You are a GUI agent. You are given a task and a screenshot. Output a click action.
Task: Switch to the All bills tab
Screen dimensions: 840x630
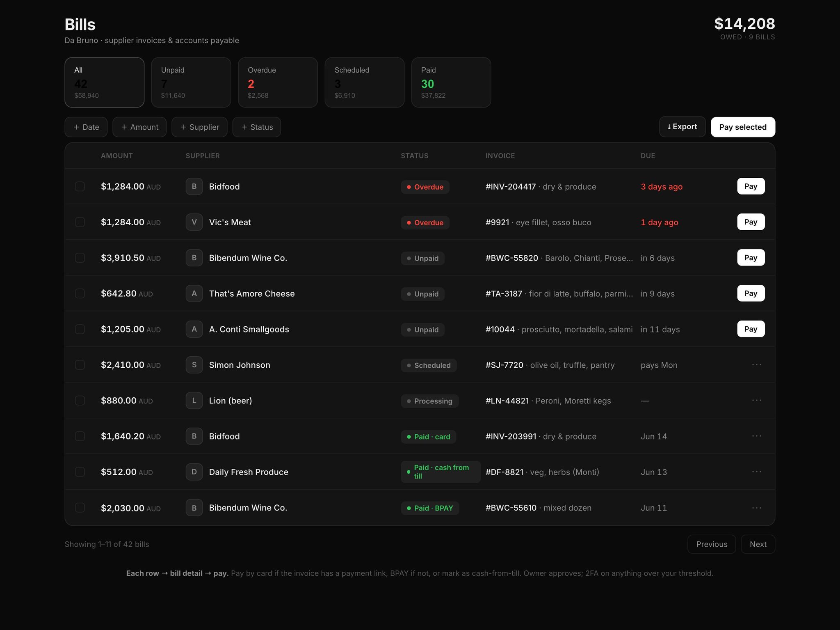[105, 82]
